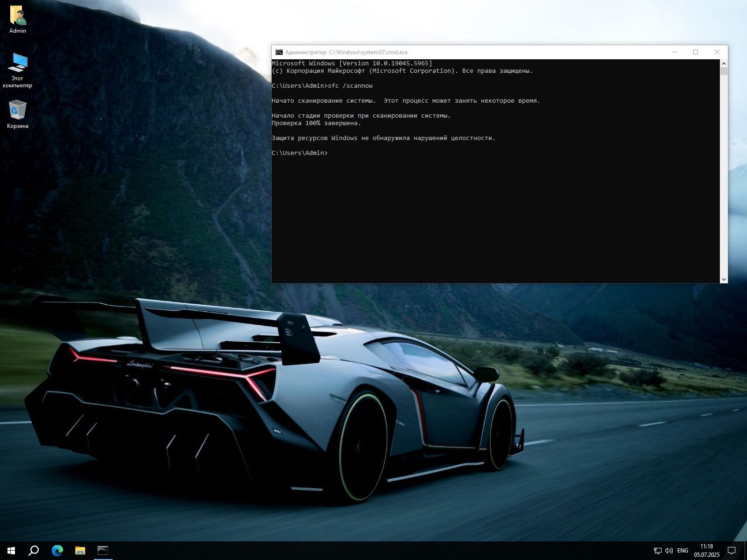Click the cmd scrollbar down arrow
The height and width of the screenshot is (560, 747).
(724, 280)
